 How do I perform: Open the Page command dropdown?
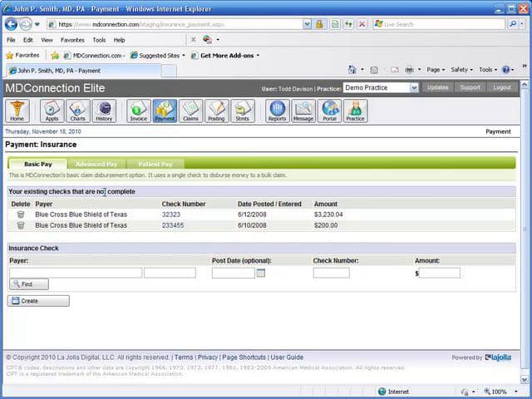click(x=436, y=70)
